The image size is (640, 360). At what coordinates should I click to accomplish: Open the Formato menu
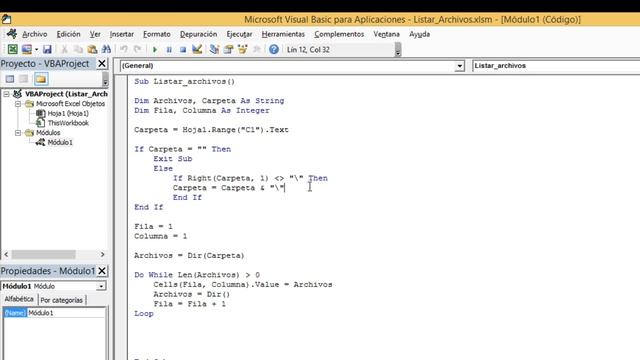coord(157,34)
